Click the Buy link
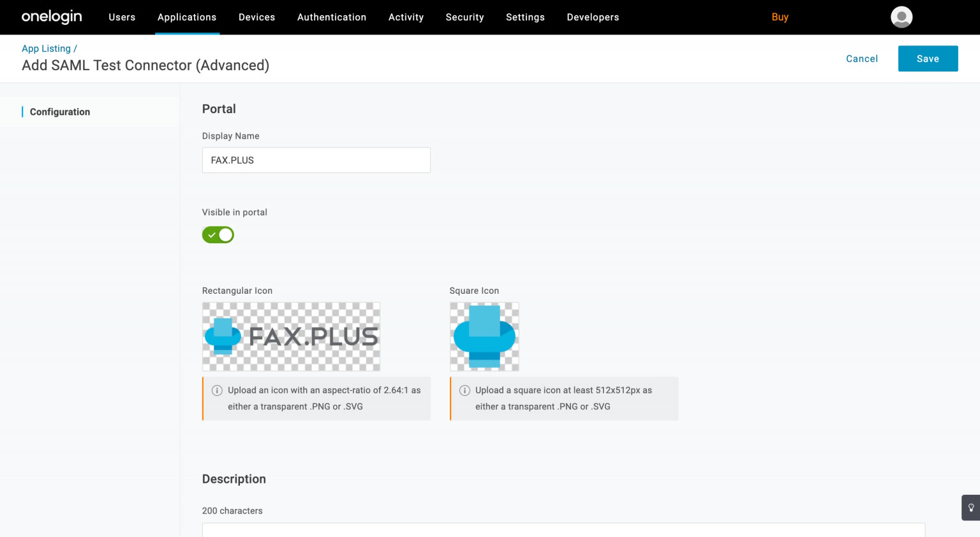Image resolution: width=980 pixels, height=537 pixels. point(780,17)
